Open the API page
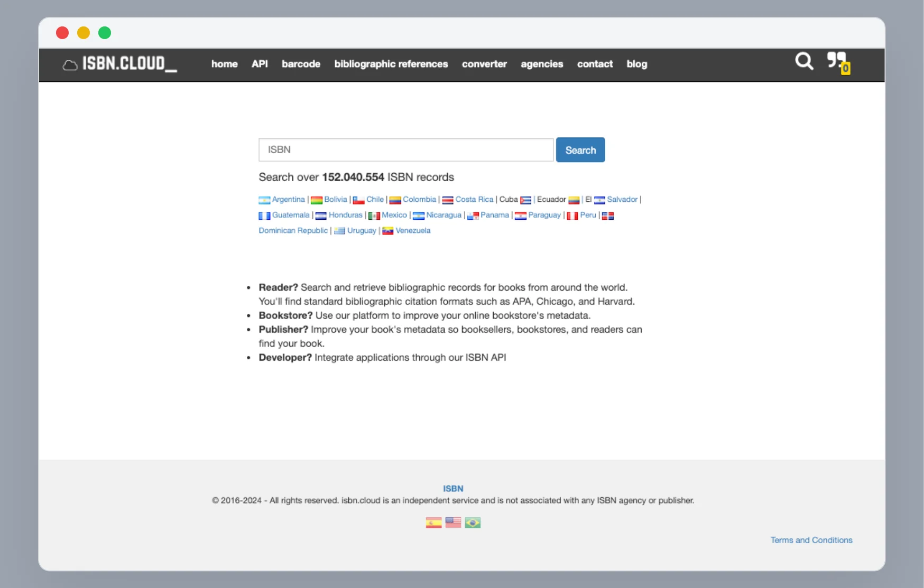This screenshot has width=924, height=588. (x=260, y=64)
